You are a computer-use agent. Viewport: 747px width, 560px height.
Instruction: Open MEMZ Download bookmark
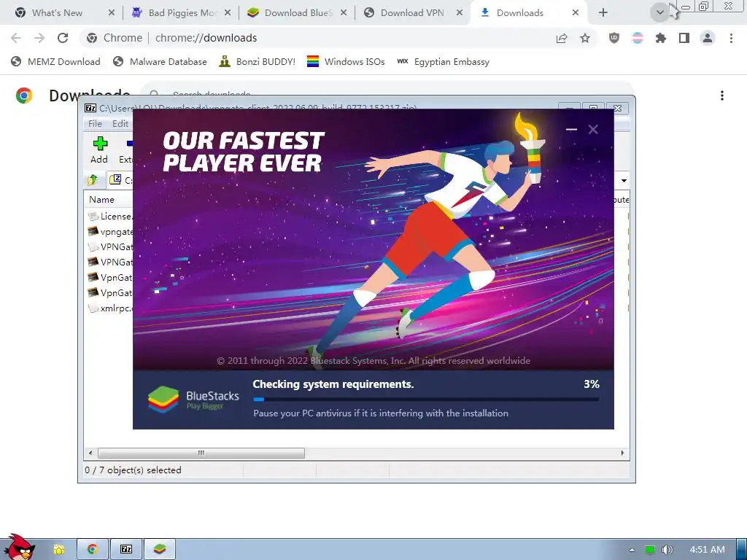[55, 61]
